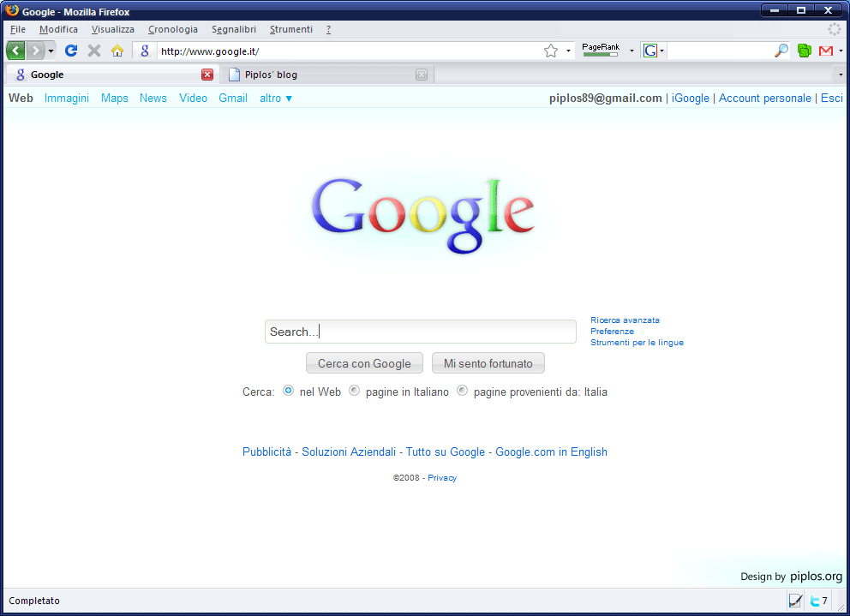The height and width of the screenshot is (616, 850).
Task: Open the Gmail link in Google bar
Action: coord(233,99)
